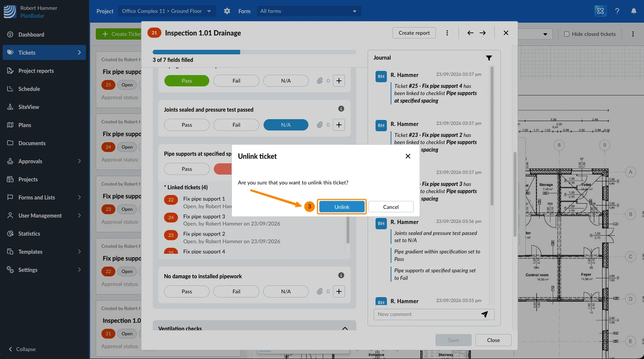Show info for Joints sealed and pressure test

point(341,109)
